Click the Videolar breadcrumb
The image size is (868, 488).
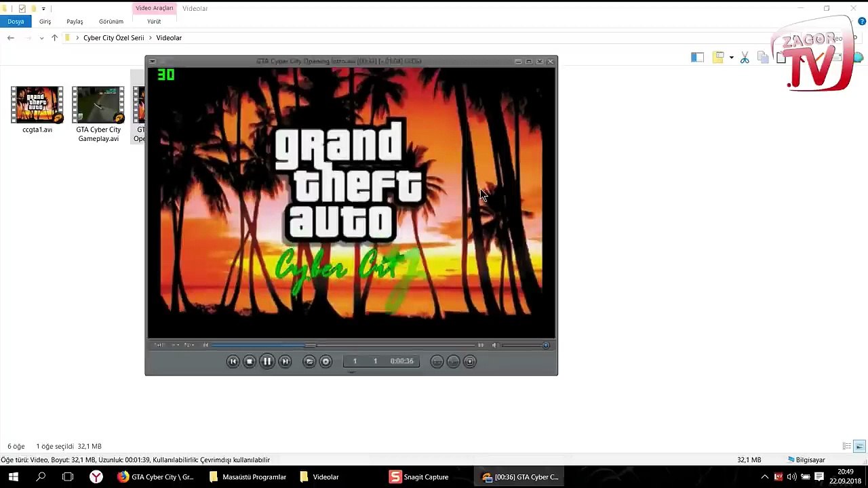[x=169, y=38]
